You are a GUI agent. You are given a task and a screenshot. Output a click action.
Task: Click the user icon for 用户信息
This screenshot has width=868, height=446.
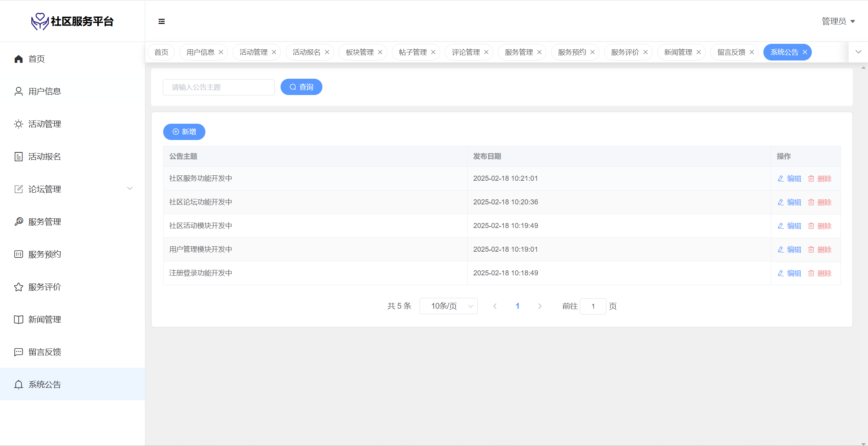19,92
